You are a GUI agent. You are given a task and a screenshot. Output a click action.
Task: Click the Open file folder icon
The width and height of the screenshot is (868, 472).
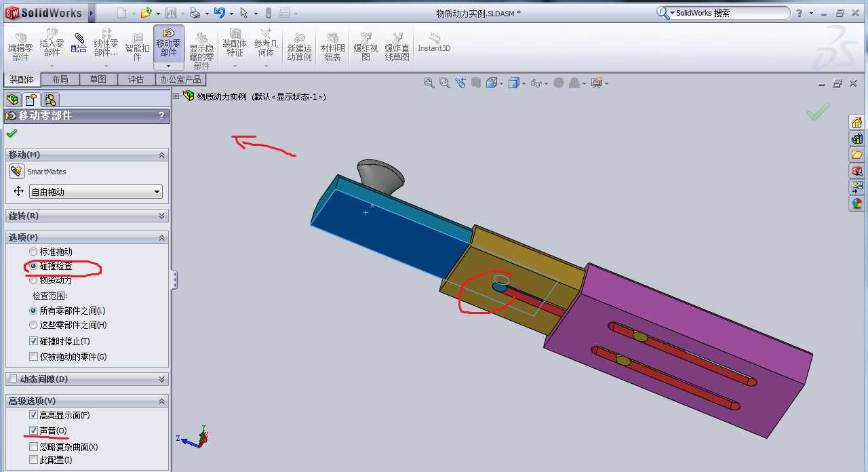145,13
